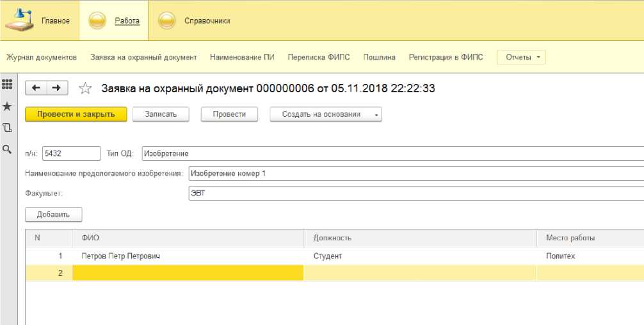Click highlighted empty ФИО cell in row 2

(x=188, y=272)
